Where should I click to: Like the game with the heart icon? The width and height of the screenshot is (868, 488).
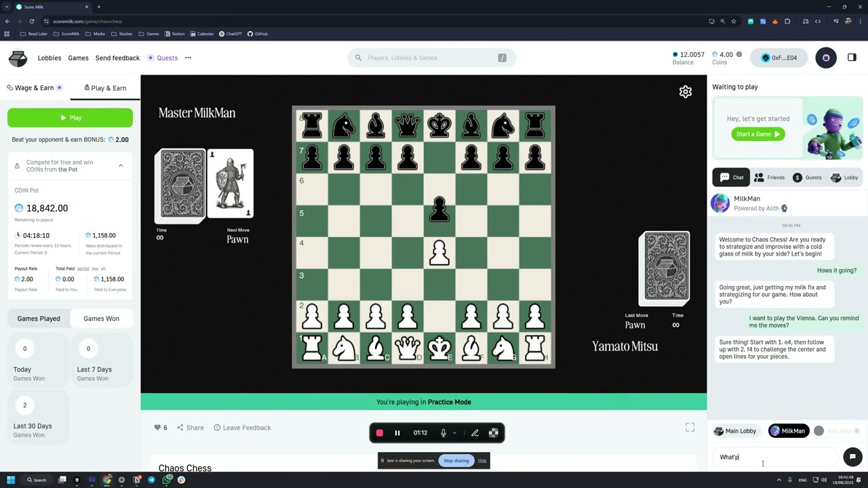point(157,428)
